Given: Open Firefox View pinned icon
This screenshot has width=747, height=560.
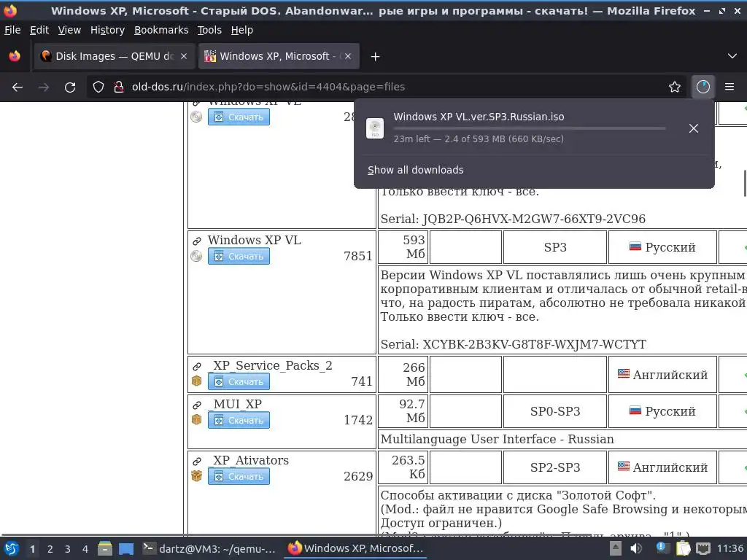Looking at the screenshot, I should click(x=15, y=56).
